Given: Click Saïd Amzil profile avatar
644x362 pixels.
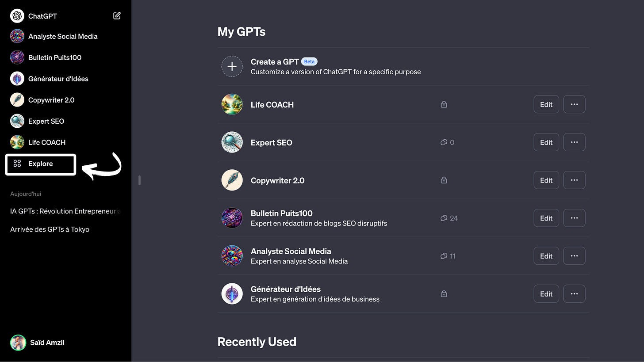Looking at the screenshot, I should pyautogui.click(x=18, y=343).
